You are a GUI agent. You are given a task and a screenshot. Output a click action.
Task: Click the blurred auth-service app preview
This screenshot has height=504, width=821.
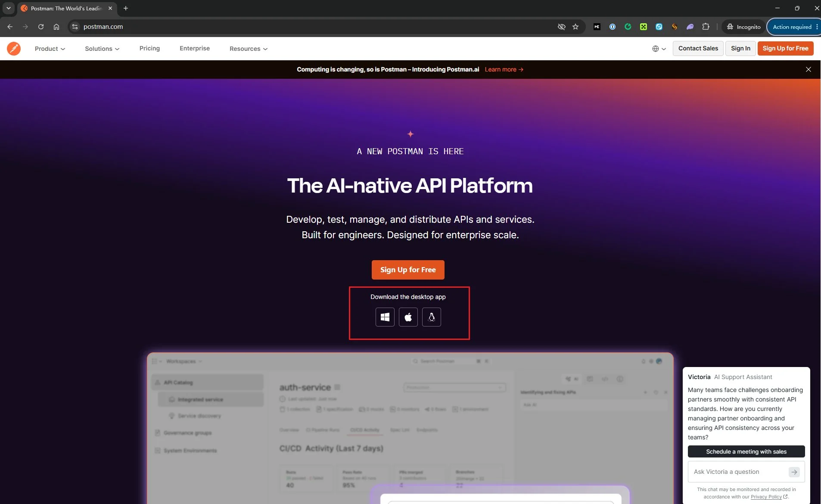click(x=410, y=428)
